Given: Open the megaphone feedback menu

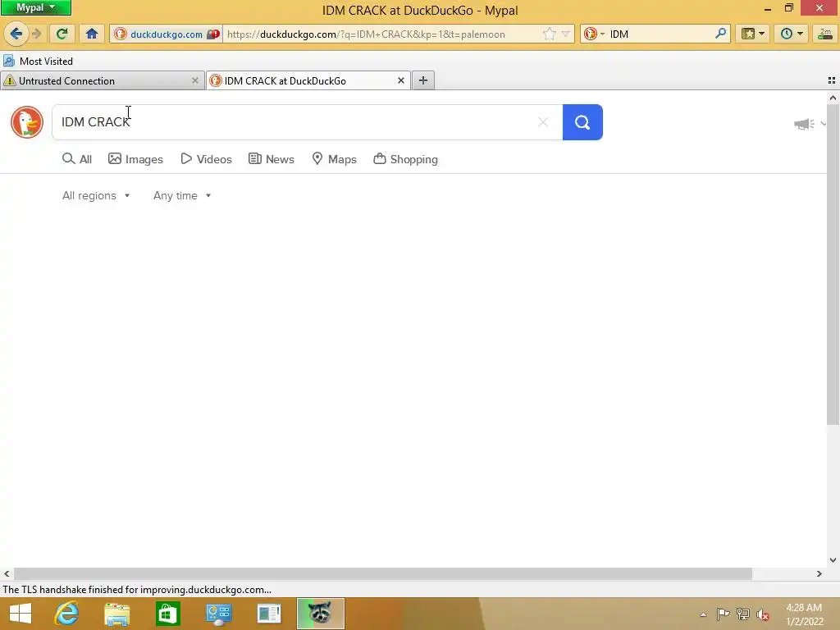Looking at the screenshot, I should click(810, 125).
